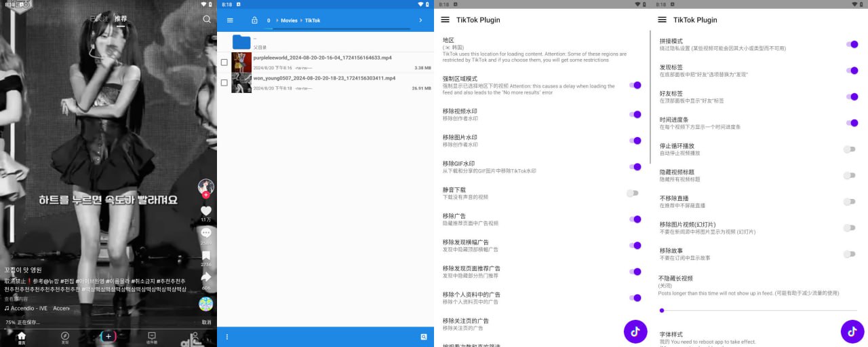Image resolution: width=868 pixels, height=347 pixels.
Task: Adjust the 不隐藏长视频 duration slider
Action: [662, 310]
